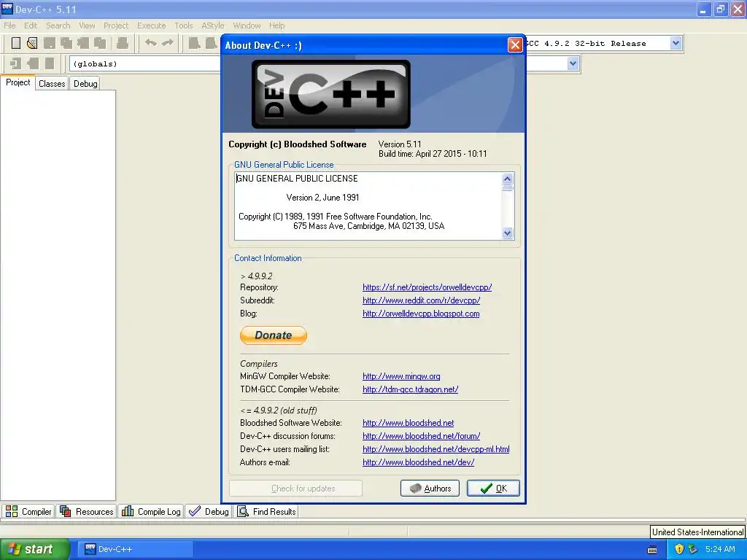
Task: Open the File menu
Action: [9, 26]
